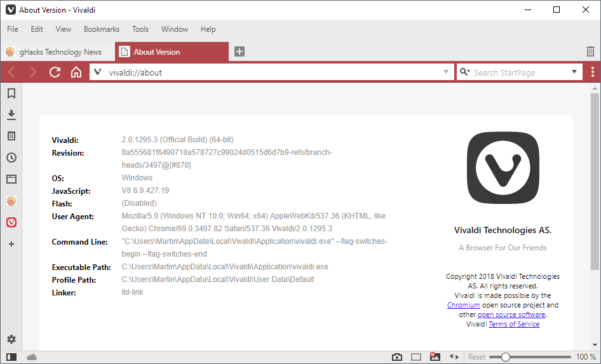Click the Flash value (Disabled)
Viewport: 601px width, 364px height.
(139, 203)
